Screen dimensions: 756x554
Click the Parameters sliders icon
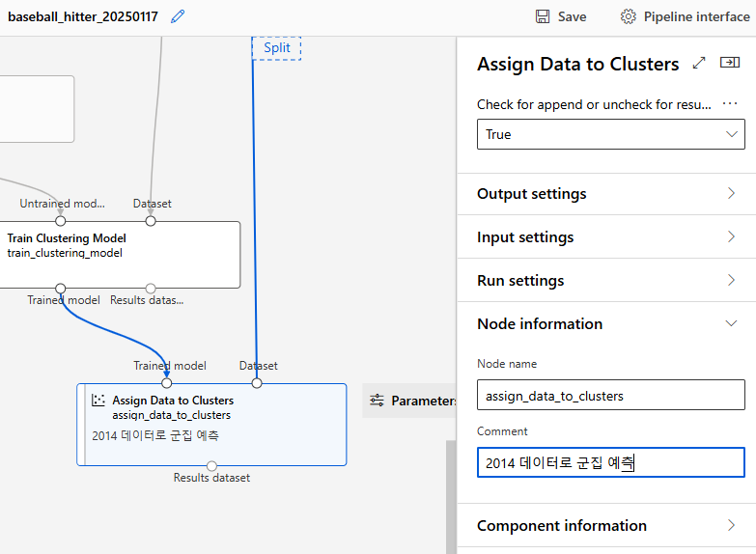[x=377, y=401]
